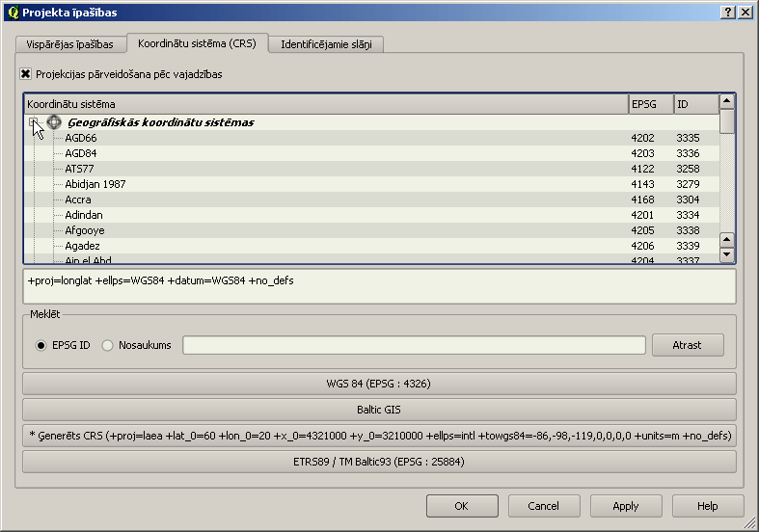This screenshot has width=759, height=532.
Task: Pick the Ģenerēts CRS laea projection button
Action: tap(379, 436)
